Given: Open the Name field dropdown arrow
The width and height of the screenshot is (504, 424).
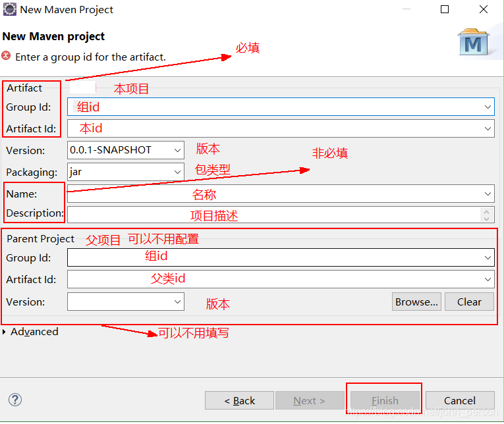Looking at the screenshot, I should [x=488, y=194].
